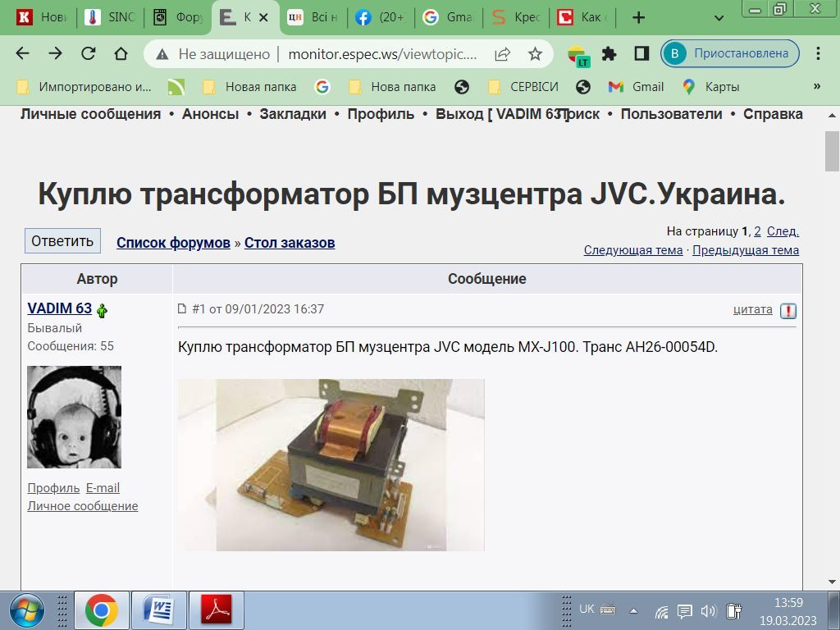Click the page vertical scrollbar thumb
Viewport: 840px width, 630px height.
point(831,151)
